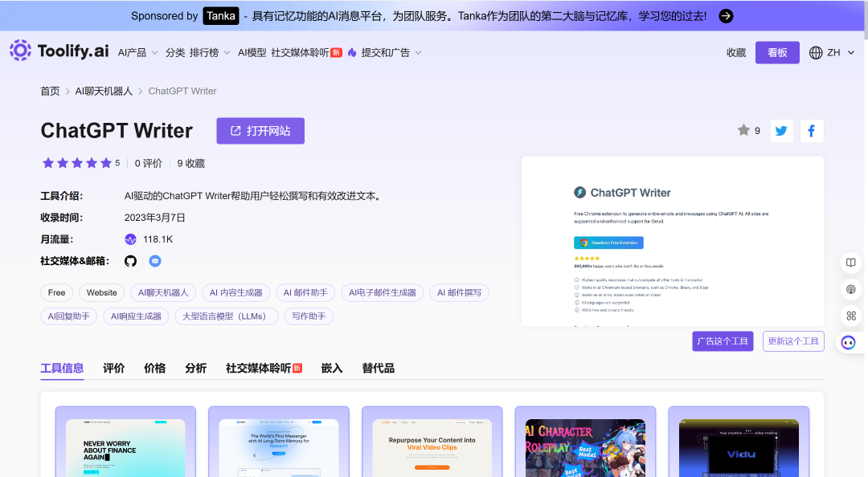Click the monthly traffic wave icon
The width and height of the screenshot is (868, 477).
point(131,239)
